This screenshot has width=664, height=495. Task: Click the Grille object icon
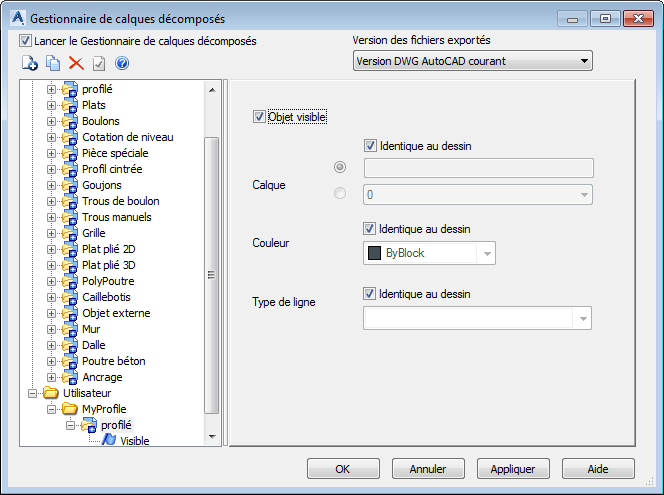coord(70,233)
